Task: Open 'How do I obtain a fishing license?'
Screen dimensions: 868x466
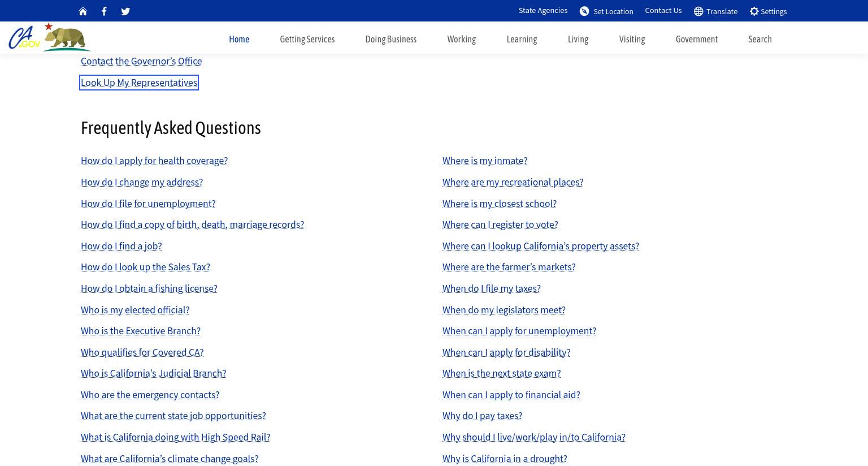Action: point(149,288)
